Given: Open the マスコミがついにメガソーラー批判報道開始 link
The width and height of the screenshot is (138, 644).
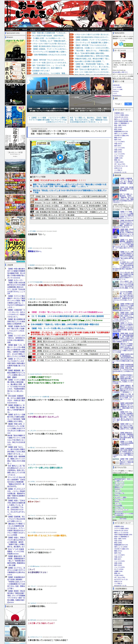Looking at the screenshot, I should [59, 180].
